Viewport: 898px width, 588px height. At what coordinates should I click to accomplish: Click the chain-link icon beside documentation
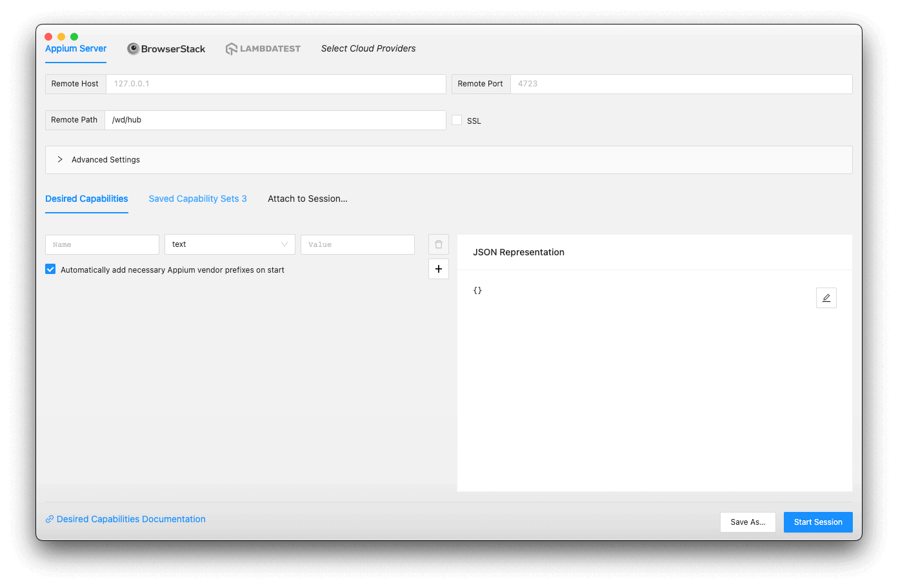49,519
